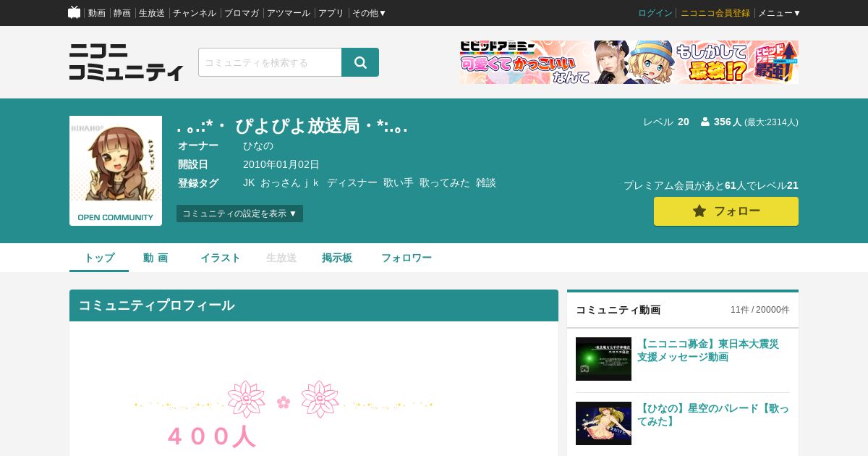Click the フォロー follow button
This screenshot has width=868, height=456.
(726, 211)
